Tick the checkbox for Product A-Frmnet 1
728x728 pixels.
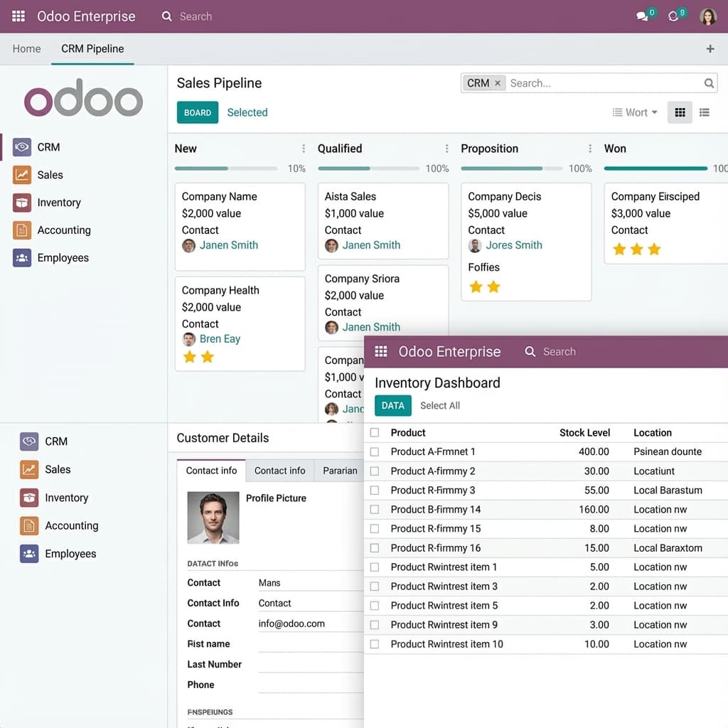(x=375, y=451)
